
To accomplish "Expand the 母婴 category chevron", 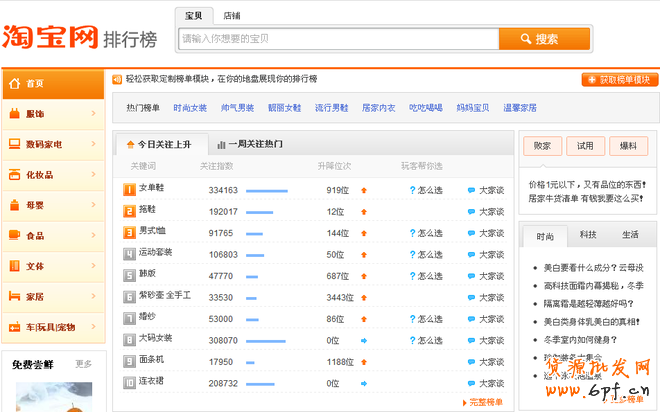I will [x=93, y=205].
